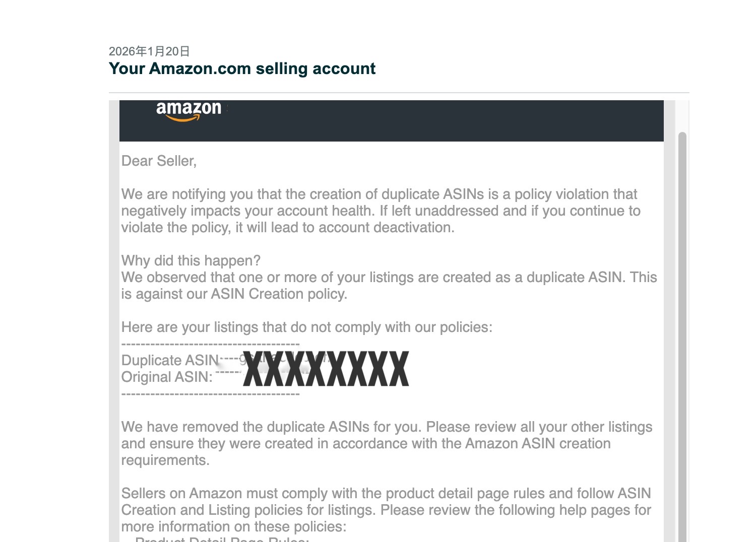Viewport: 756px width, 542px height.
Task: Click the word "requirements." in the message
Action: (x=165, y=460)
